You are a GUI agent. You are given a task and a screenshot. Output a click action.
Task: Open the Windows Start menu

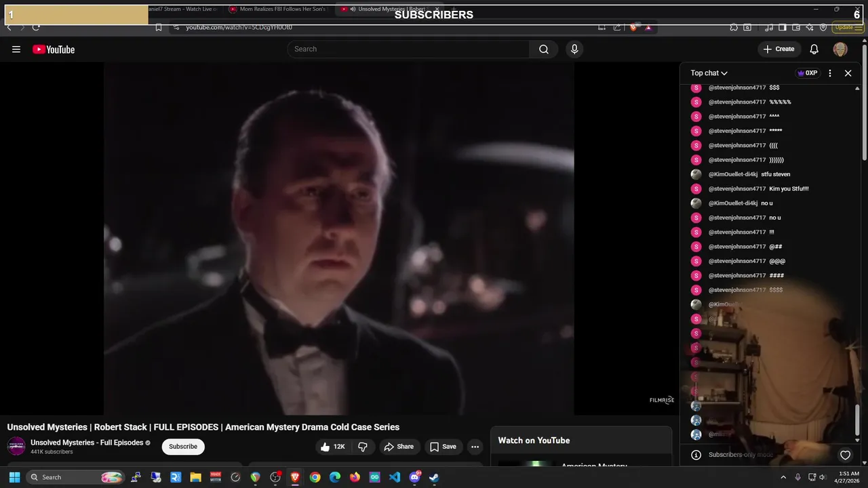14,477
